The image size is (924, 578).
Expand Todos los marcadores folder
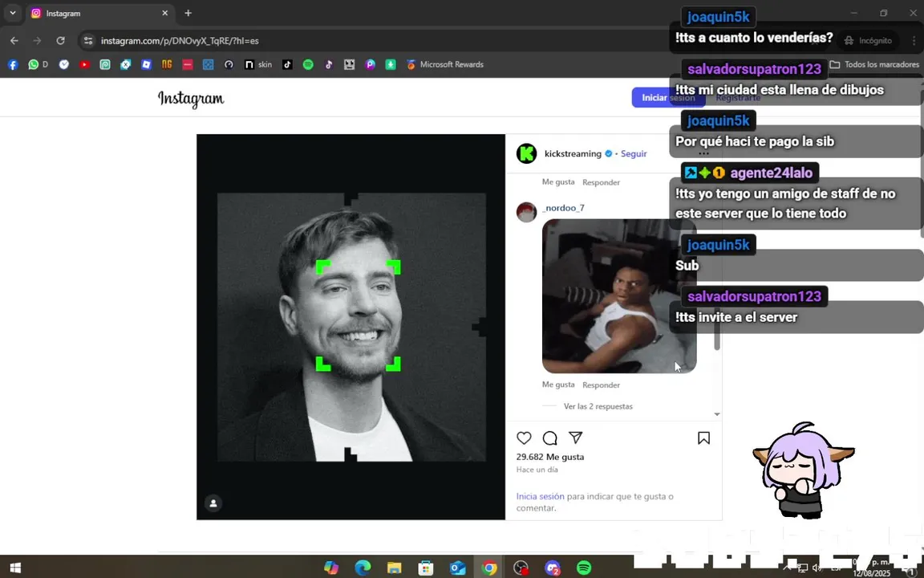874,64
